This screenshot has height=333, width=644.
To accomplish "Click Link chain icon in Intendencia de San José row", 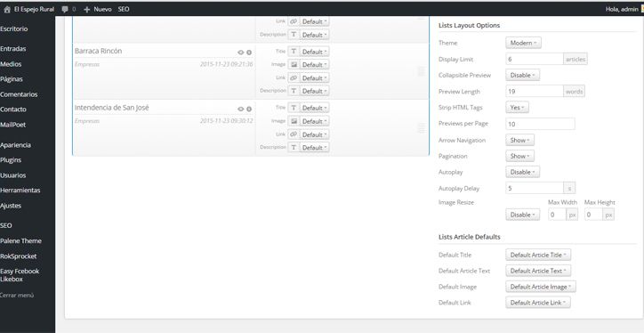I will click(294, 134).
